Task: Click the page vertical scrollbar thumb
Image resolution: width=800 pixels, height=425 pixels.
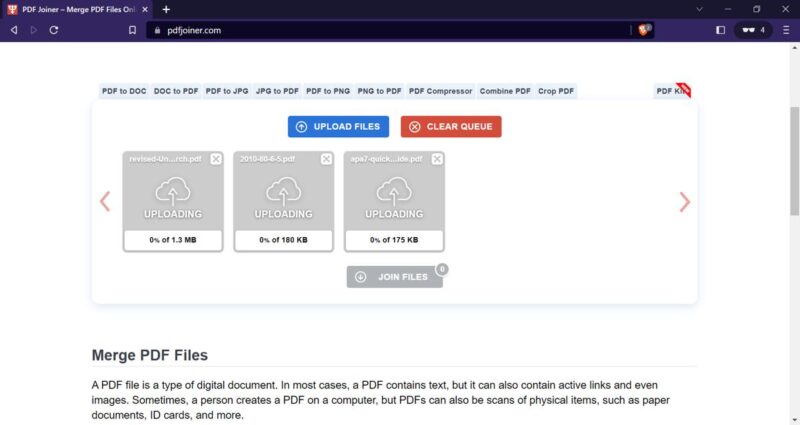Action: 794,161
